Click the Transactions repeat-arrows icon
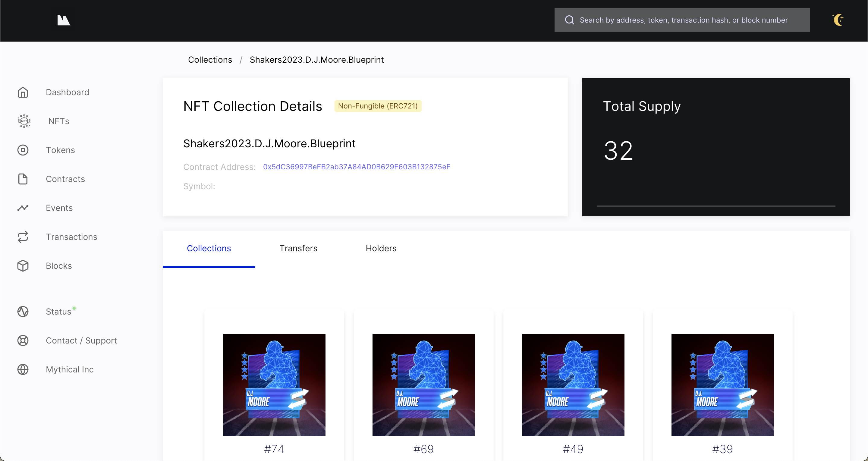The image size is (868, 461). click(x=23, y=237)
